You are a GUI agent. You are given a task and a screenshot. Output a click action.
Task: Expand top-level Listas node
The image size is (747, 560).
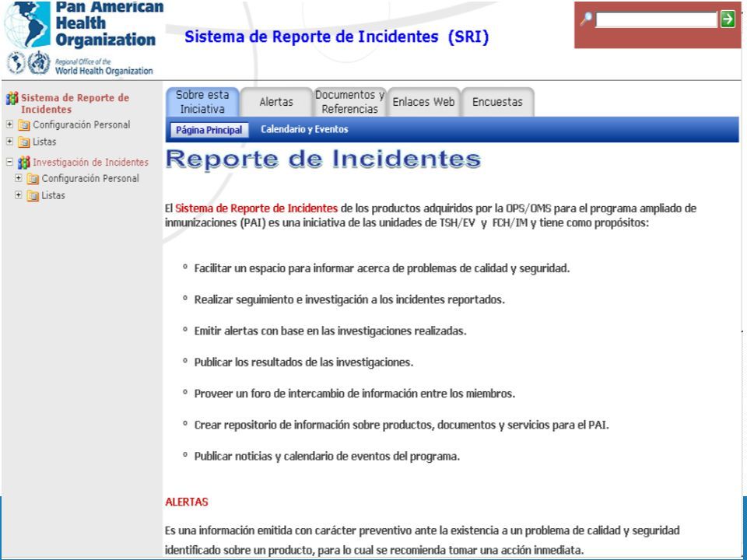point(9,141)
